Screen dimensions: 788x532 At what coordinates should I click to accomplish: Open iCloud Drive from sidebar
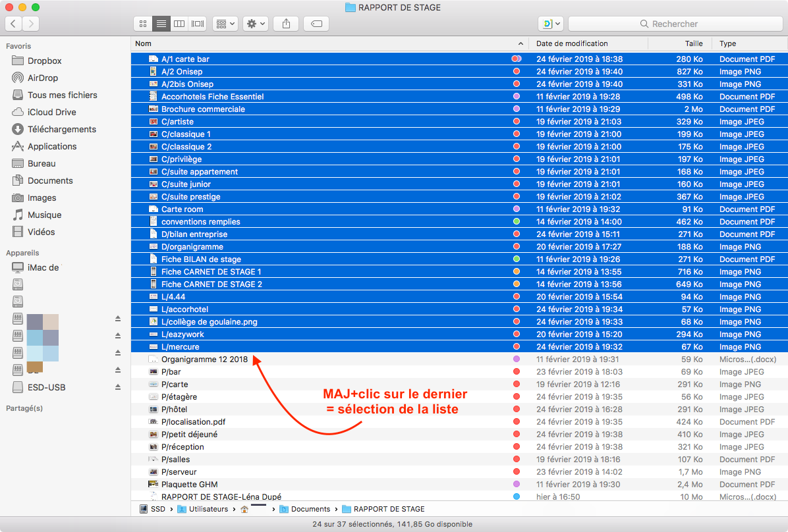point(51,112)
